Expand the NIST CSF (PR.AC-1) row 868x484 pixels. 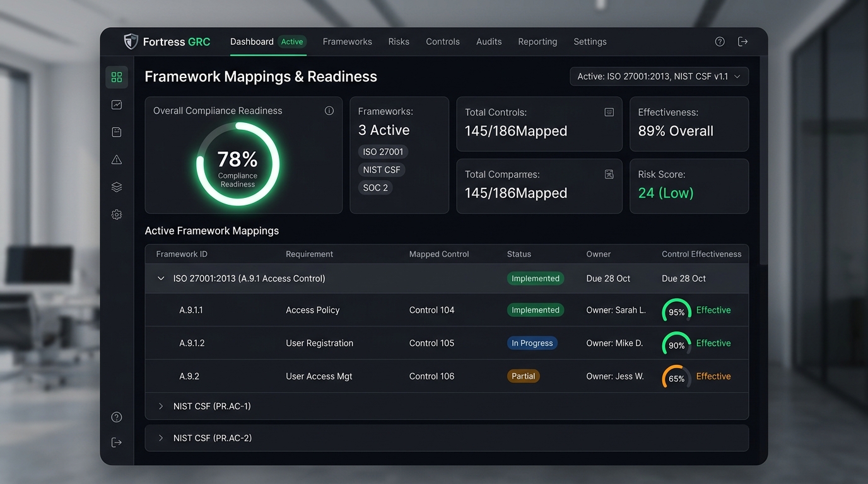[x=161, y=406]
